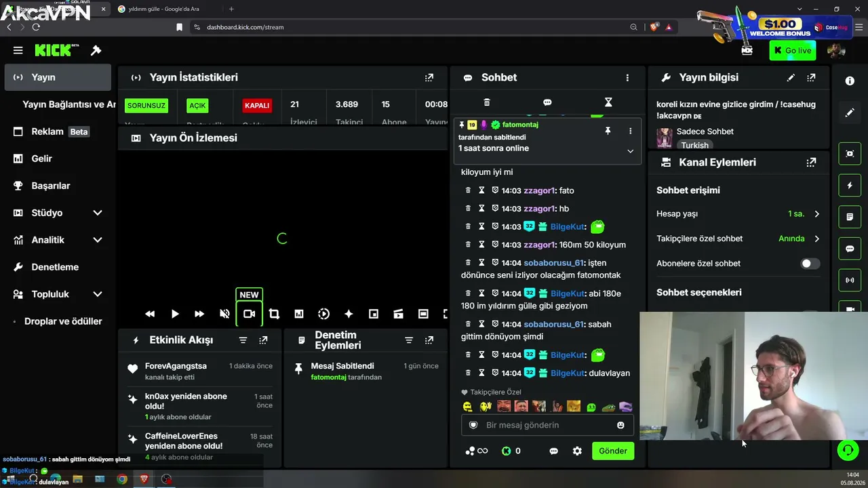Click the NEW camera icon in preview toolbar
Viewport: 868px width, 488px height.
click(x=250, y=314)
